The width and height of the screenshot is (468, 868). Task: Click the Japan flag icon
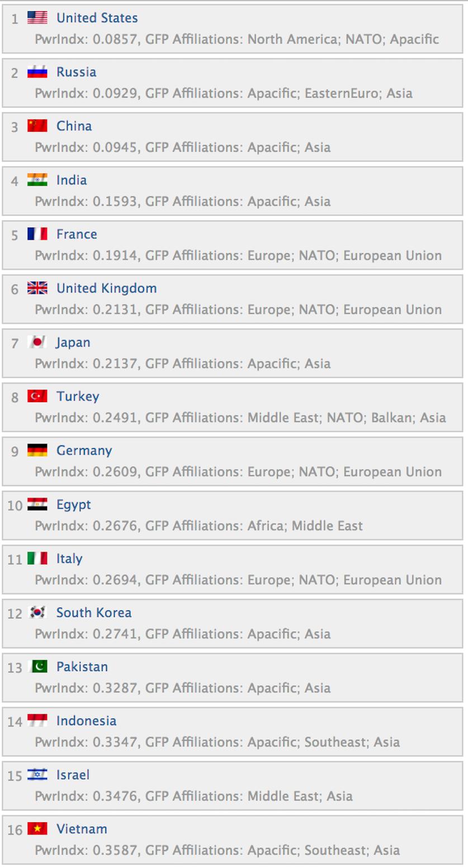tap(37, 342)
